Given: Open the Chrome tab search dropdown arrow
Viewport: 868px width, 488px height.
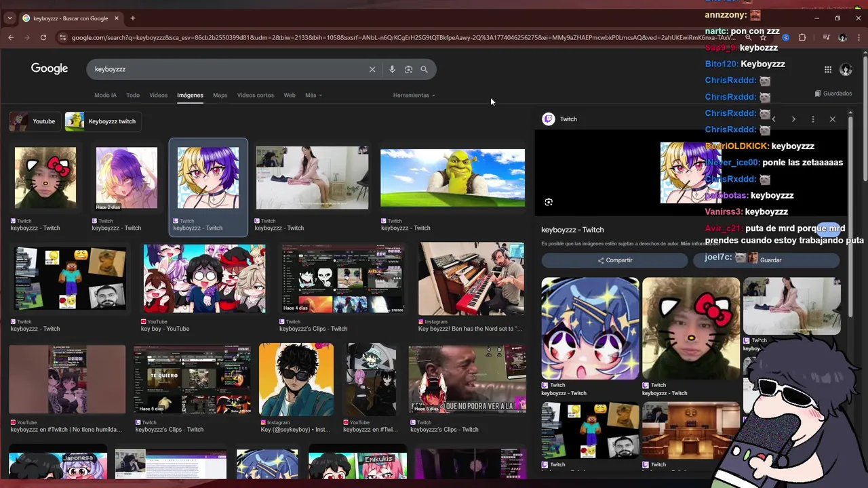Looking at the screenshot, I should pos(11,18).
